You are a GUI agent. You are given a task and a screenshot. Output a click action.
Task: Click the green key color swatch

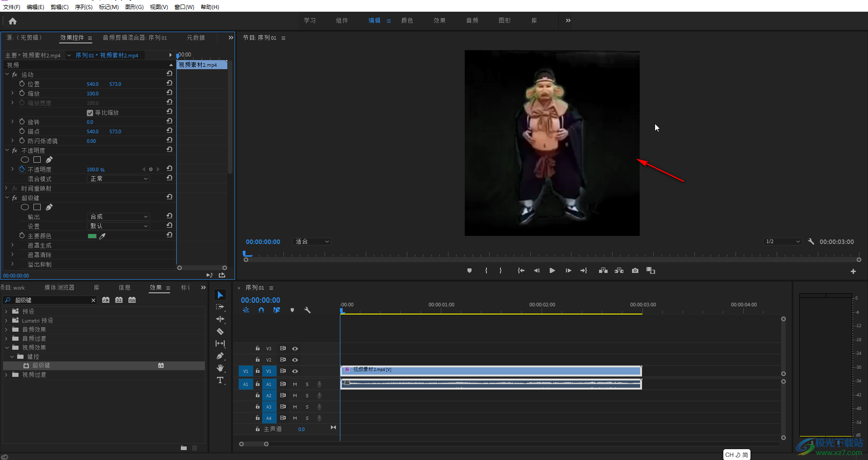tap(92, 236)
